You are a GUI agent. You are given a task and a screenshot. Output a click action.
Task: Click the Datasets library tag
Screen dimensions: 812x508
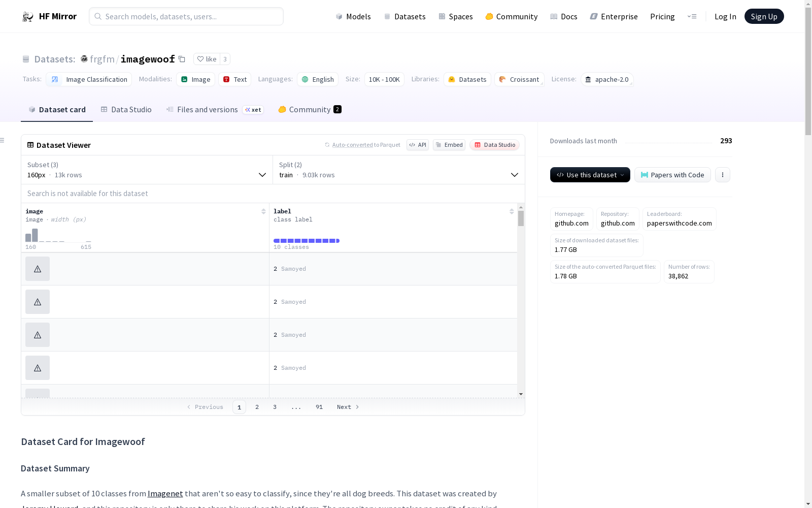point(467,79)
